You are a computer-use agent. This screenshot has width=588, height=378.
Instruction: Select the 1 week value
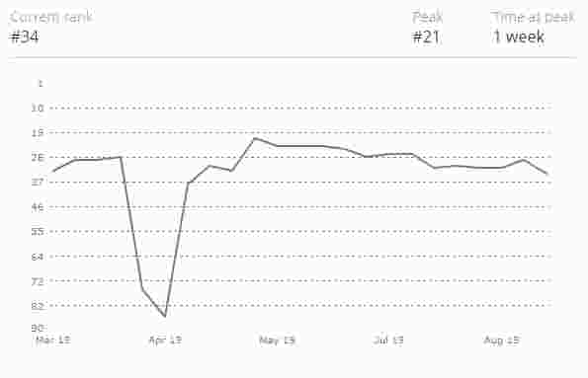[x=519, y=37]
